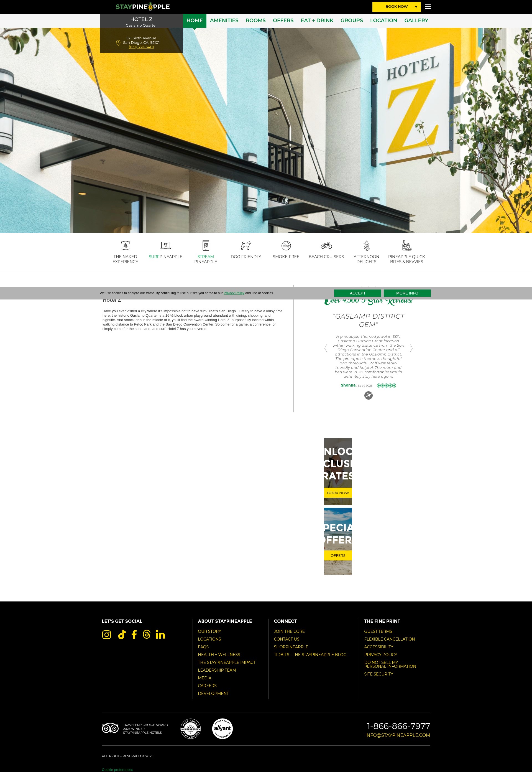Open the Amenities menu item
This screenshot has width=532, height=772.
click(x=224, y=21)
